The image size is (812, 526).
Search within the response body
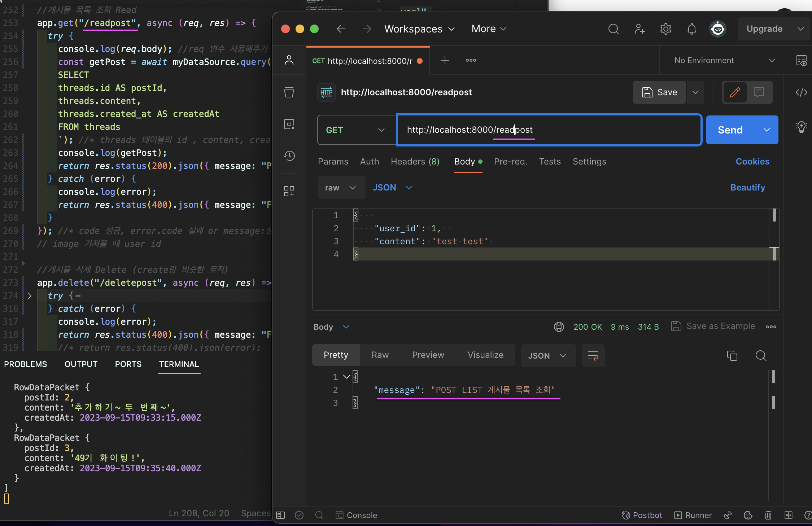click(761, 356)
